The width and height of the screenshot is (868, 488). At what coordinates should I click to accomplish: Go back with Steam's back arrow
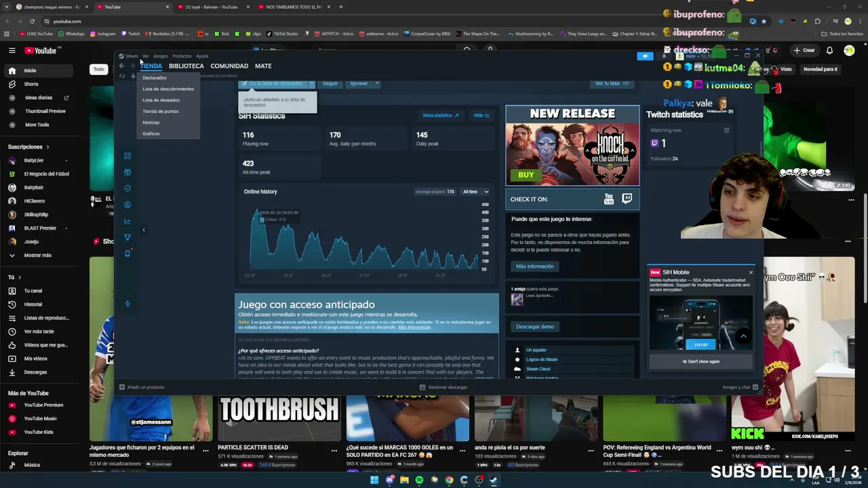click(121, 66)
